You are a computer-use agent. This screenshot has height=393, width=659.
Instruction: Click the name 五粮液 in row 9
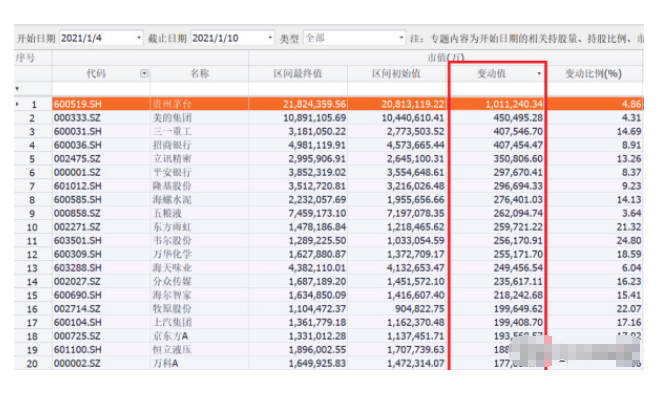coord(167,213)
